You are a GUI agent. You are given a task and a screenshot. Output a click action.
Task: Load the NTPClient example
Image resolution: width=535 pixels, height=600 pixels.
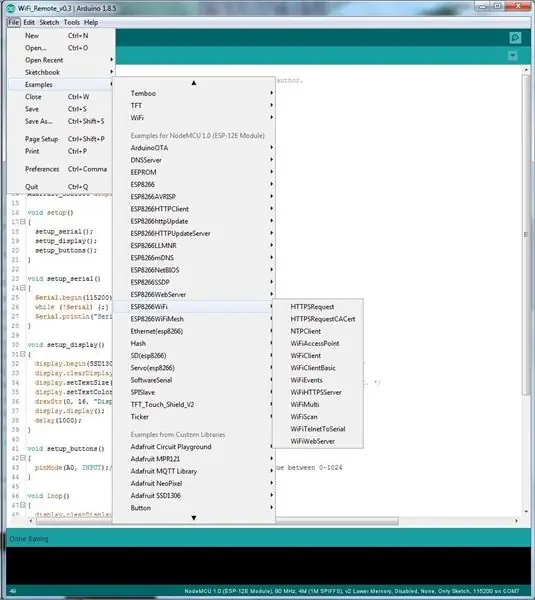[x=318, y=331]
